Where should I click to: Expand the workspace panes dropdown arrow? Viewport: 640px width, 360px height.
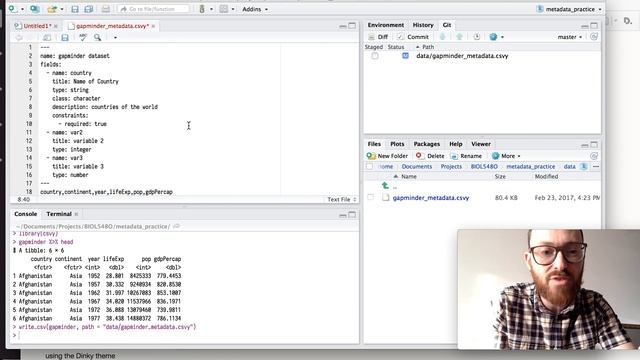[233, 9]
